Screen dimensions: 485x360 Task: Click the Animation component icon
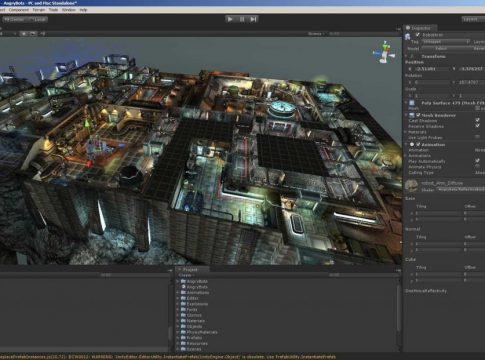point(412,144)
